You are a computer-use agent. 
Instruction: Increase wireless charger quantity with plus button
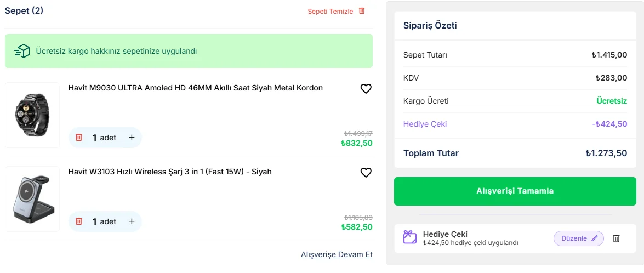pos(132,221)
